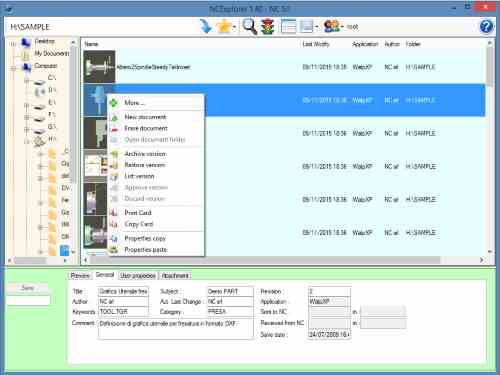500x375 pixels.
Task: Switch to the User properties tab
Action: point(138,276)
